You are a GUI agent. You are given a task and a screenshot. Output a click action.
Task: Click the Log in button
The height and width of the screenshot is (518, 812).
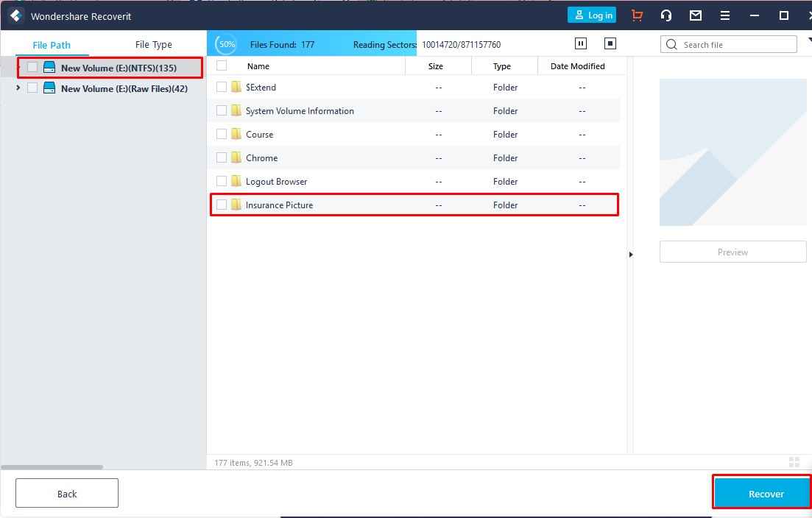click(592, 15)
